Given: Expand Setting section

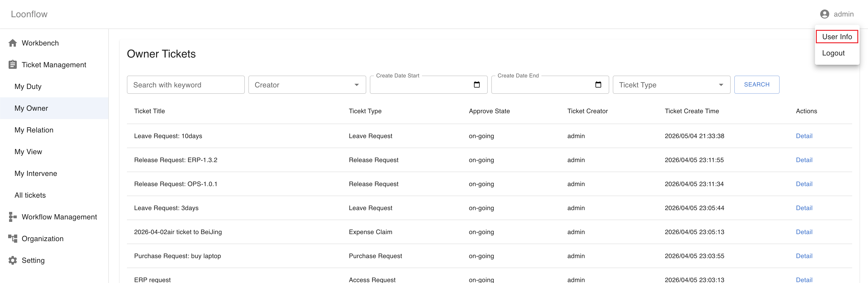Looking at the screenshot, I should pos(54,260).
